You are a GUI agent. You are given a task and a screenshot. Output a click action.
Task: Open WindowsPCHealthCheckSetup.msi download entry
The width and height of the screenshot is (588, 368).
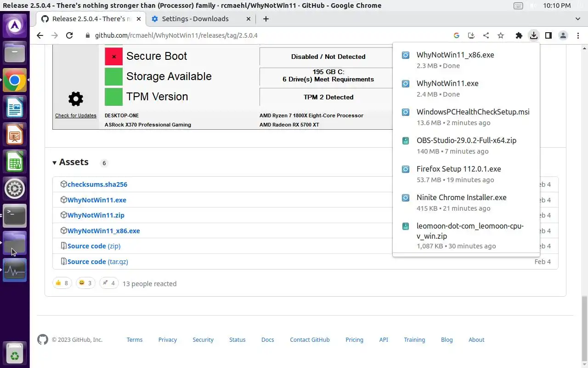(466, 117)
